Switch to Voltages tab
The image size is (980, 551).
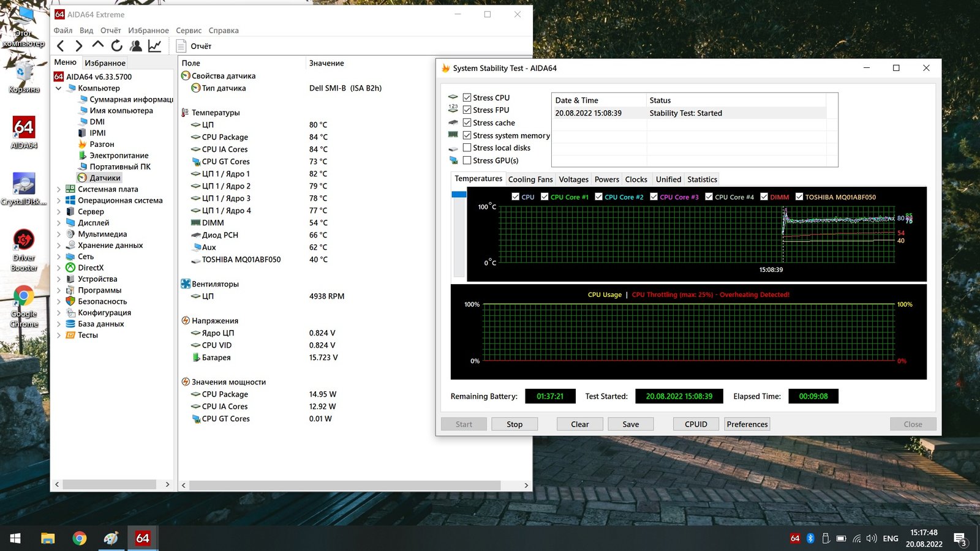click(x=574, y=179)
